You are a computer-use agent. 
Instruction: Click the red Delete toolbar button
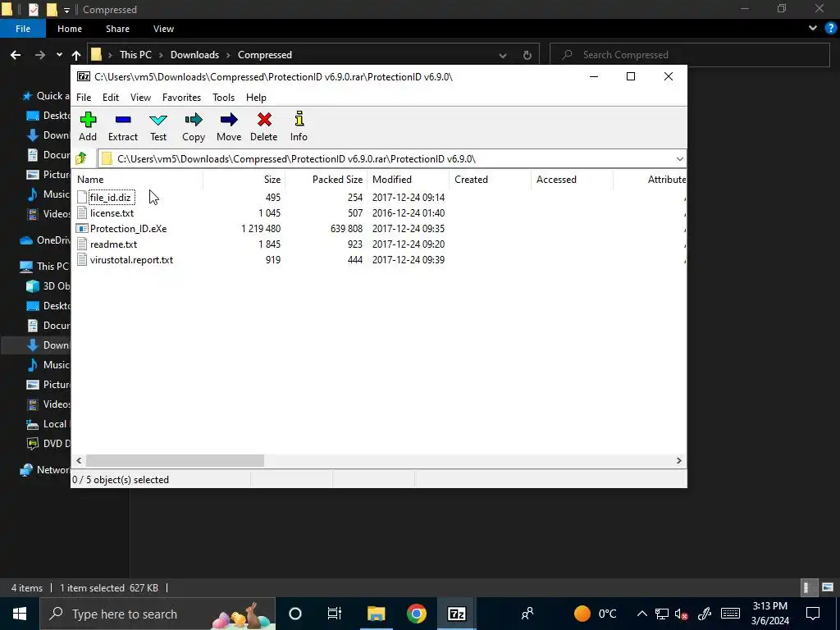(x=263, y=127)
